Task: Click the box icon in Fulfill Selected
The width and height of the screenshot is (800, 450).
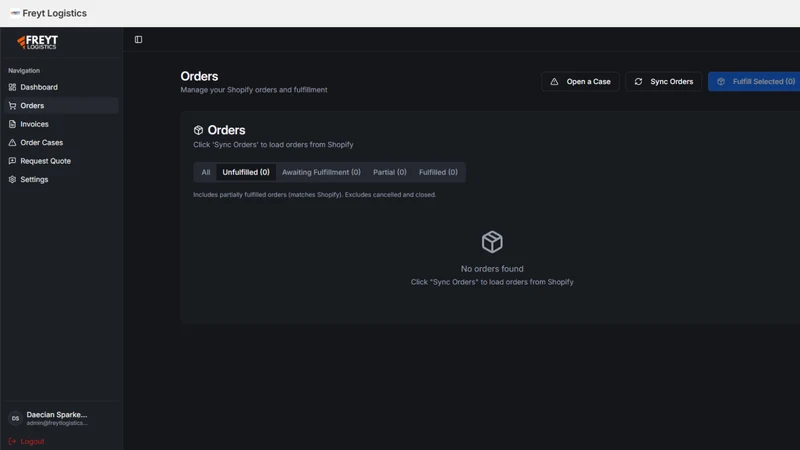Action: click(x=721, y=82)
